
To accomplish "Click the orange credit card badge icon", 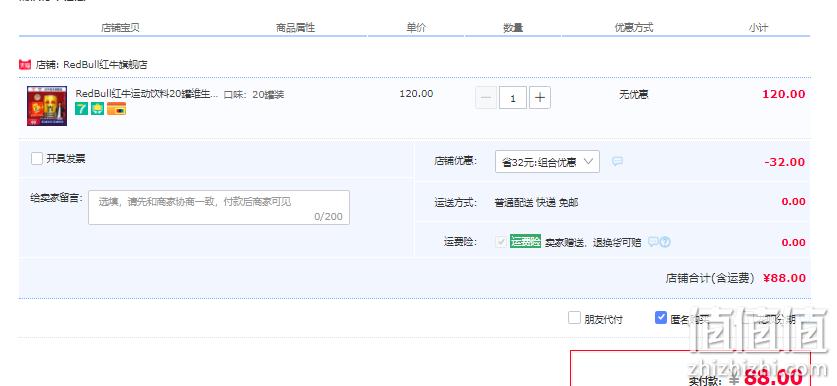I will coord(116,109).
